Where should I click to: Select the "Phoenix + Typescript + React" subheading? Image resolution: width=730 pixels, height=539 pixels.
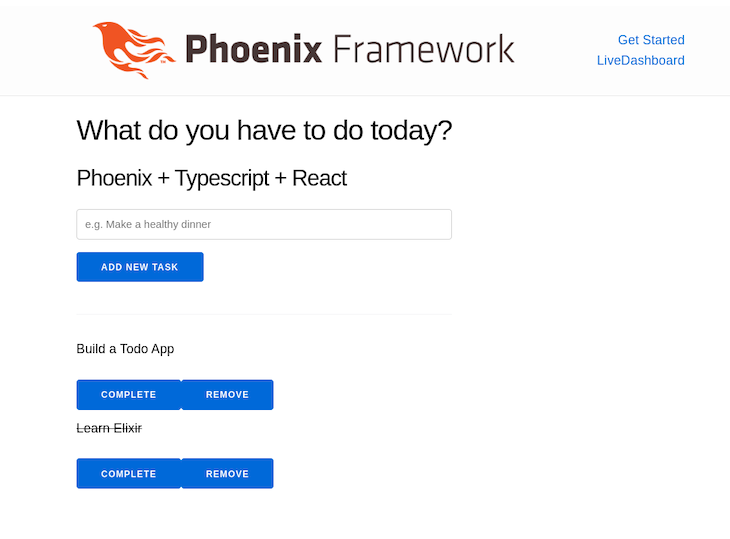[212, 178]
